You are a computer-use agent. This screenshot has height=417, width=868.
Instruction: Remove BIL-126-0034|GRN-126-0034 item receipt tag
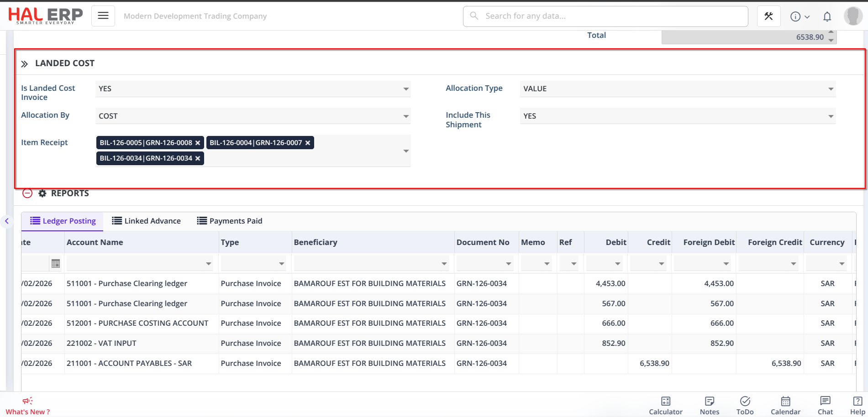tap(198, 158)
